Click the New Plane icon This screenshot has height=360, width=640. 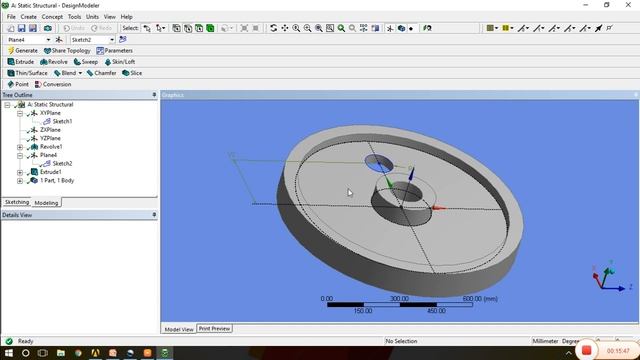point(59,40)
